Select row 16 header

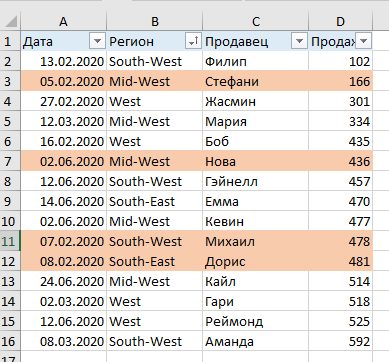tap(10, 341)
